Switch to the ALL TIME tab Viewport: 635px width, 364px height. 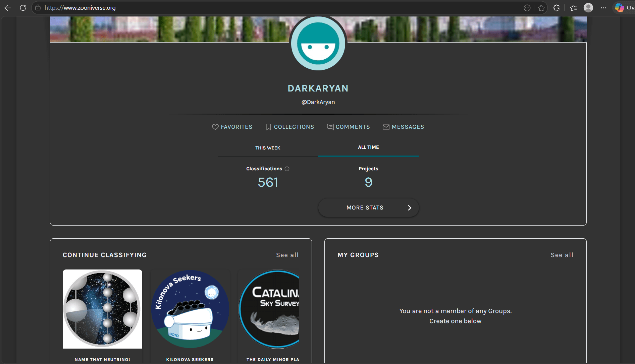tap(368, 147)
